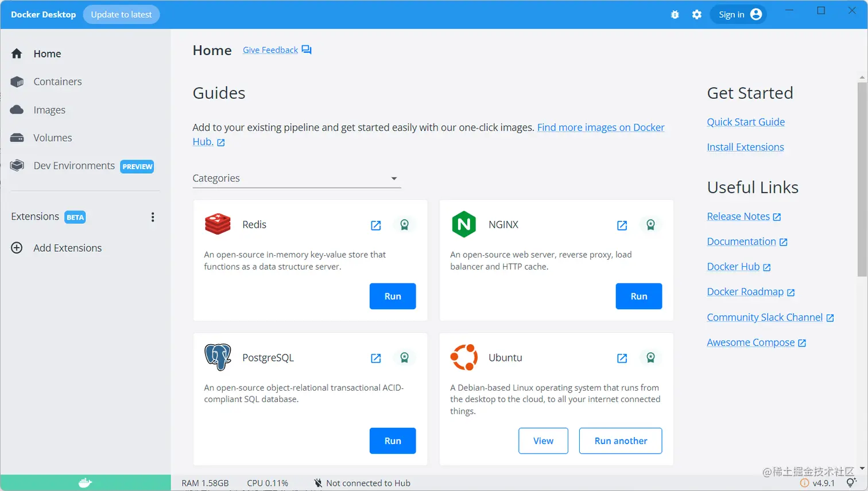Click the version info circle icon
Screen dimensions: 868x491
point(805,483)
